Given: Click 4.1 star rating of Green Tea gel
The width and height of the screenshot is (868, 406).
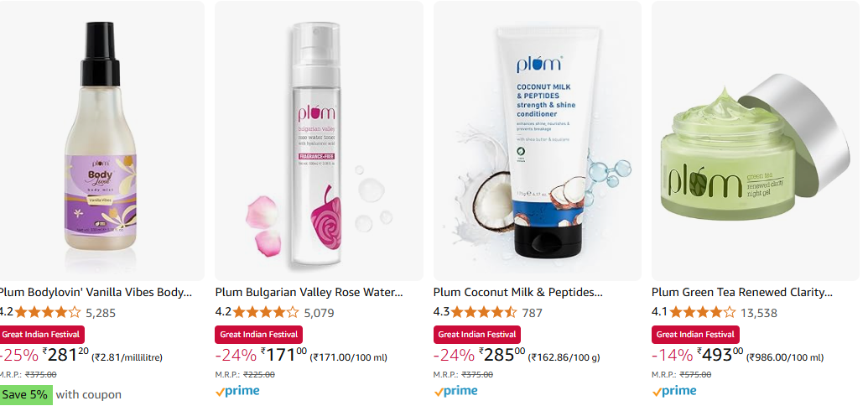Looking at the screenshot, I should 703,312.
